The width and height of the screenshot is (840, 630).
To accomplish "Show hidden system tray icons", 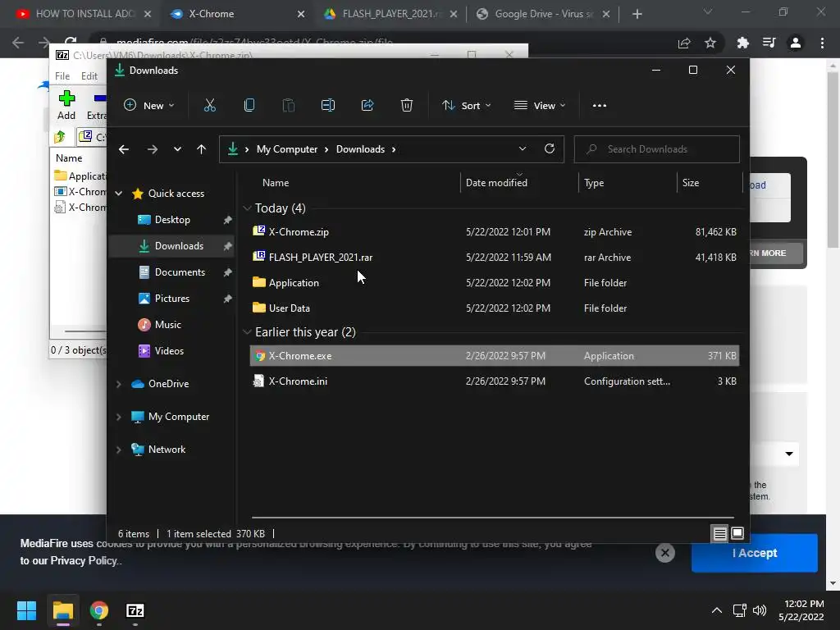I will [x=716, y=610].
